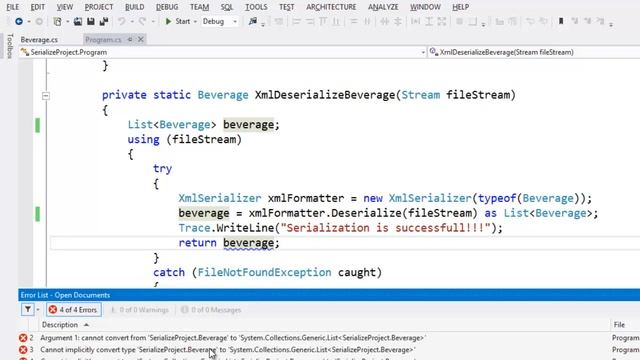This screenshot has width=640, height=360.
Task: Open the ARCHITECTURE menu
Action: click(x=331, y=7)
